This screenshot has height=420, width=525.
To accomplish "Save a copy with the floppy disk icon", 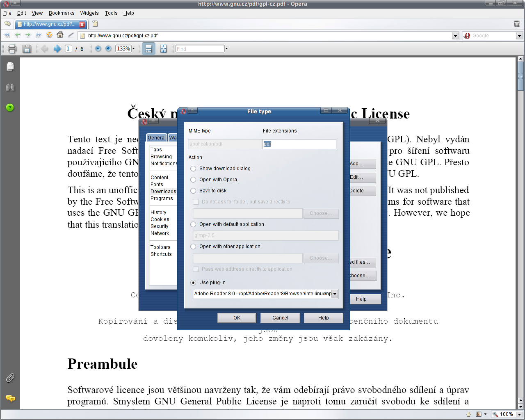I will point(27,49).
